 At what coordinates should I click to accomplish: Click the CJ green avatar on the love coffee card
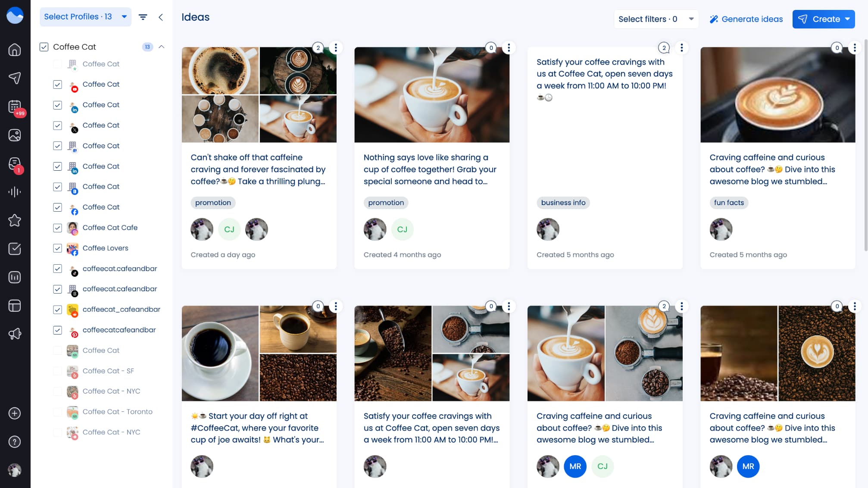click(x=402, y=229)
